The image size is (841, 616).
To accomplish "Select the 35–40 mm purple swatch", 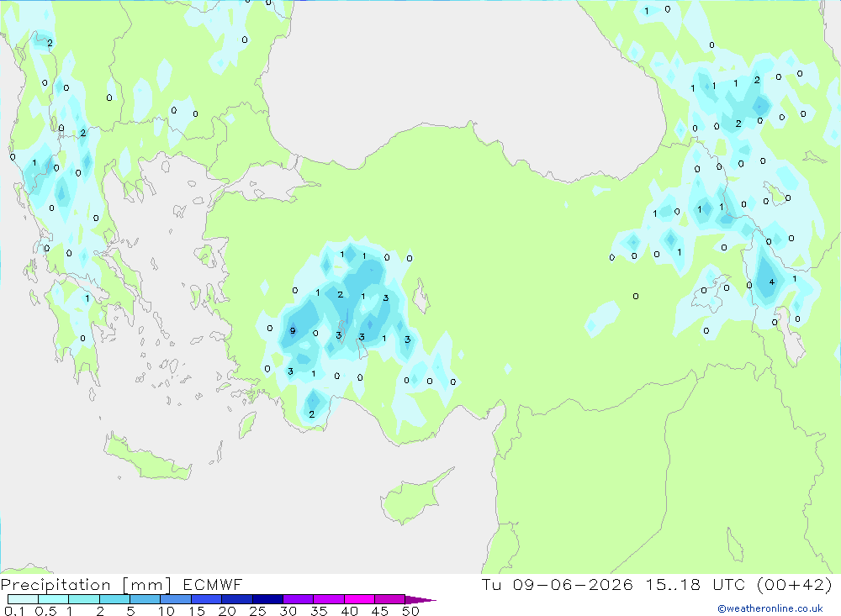I will (x=328, y=599).
